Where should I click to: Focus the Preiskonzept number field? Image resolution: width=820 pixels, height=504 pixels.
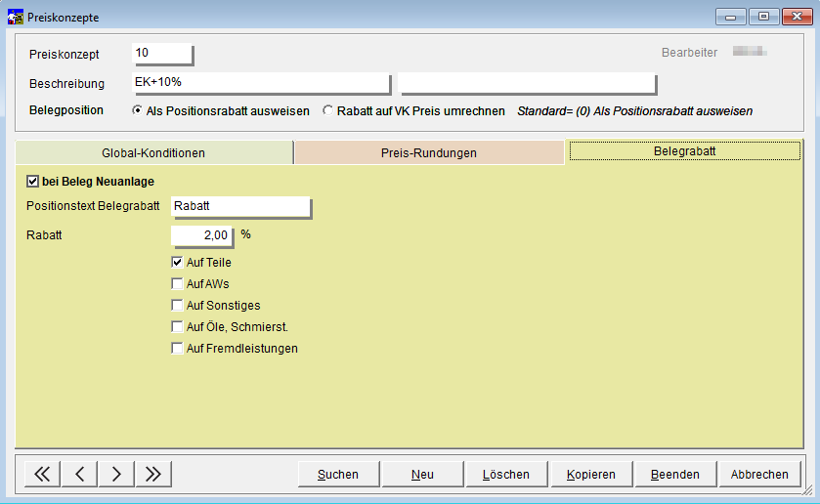pyautogui.click(x=162, y=54)
